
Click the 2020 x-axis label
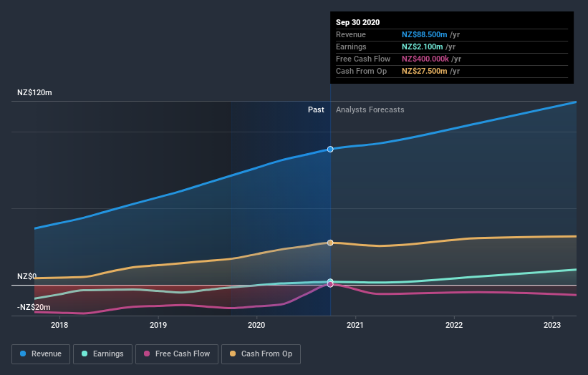pyautogui.click(x=256, y=325)
